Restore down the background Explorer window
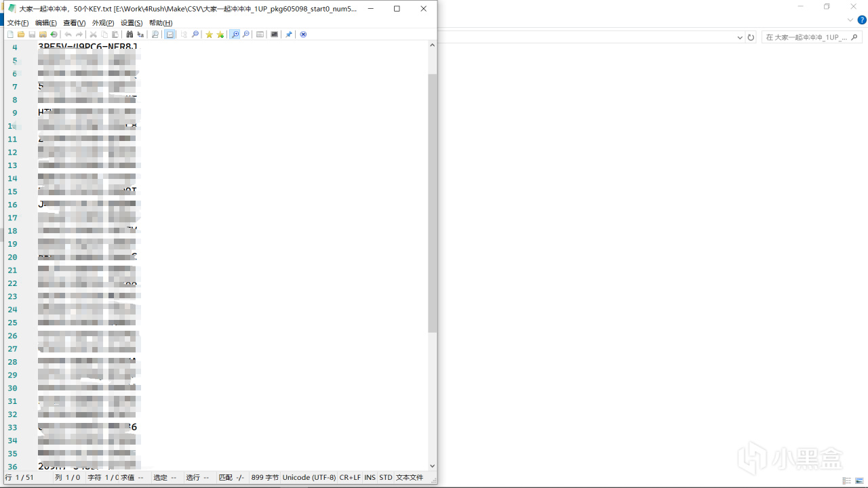Image resolution: width=868 pixels, height=488 pixels. coord(827,6)
